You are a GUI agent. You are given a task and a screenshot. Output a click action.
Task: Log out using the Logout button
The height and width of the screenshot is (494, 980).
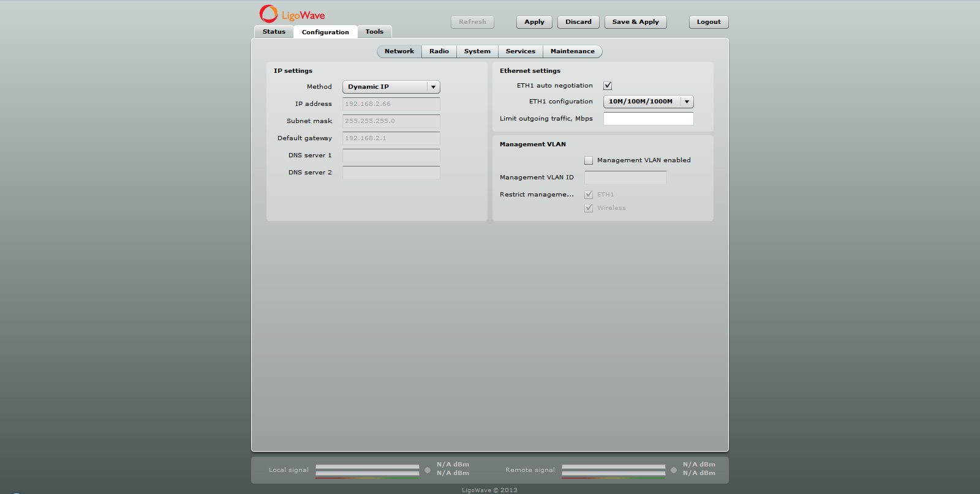point(709,22)
